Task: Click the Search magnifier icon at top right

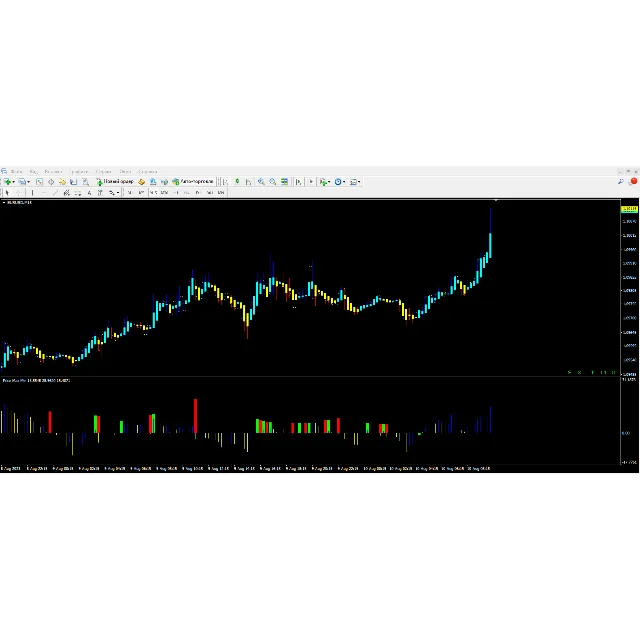Action: point(621,182)
